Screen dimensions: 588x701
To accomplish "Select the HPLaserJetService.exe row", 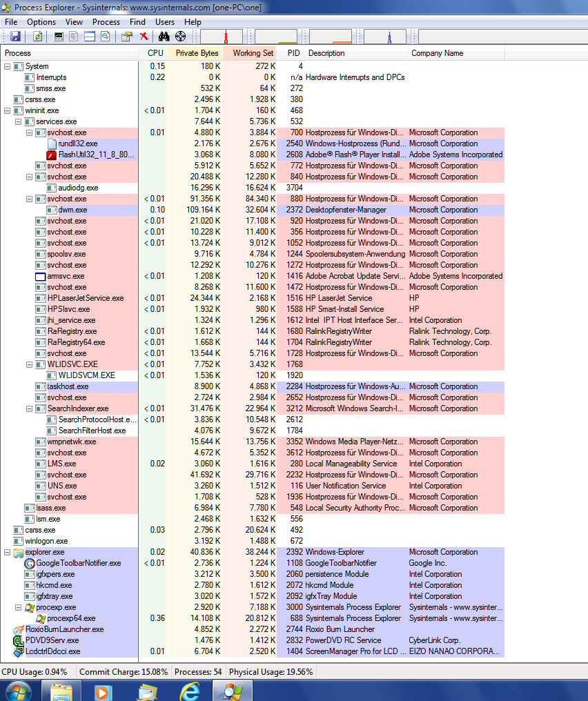I will pyautogui.click(x=253, y=298).
